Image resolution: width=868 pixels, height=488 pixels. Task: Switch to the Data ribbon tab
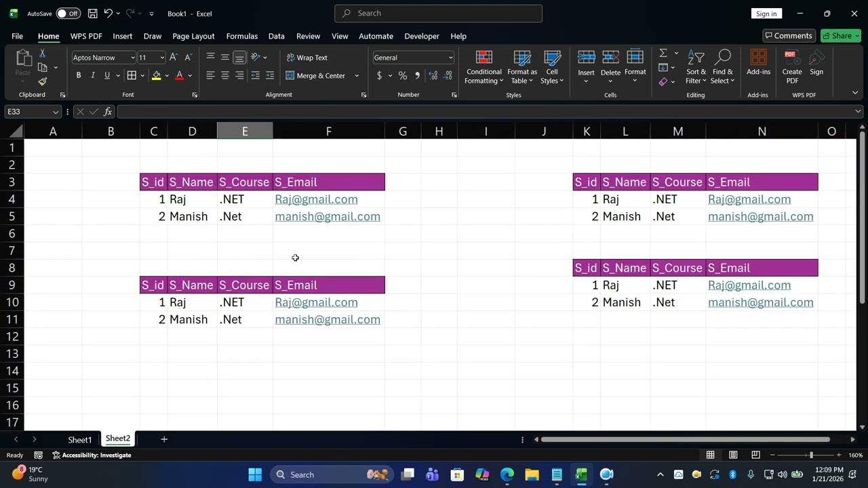click(277, 36)
